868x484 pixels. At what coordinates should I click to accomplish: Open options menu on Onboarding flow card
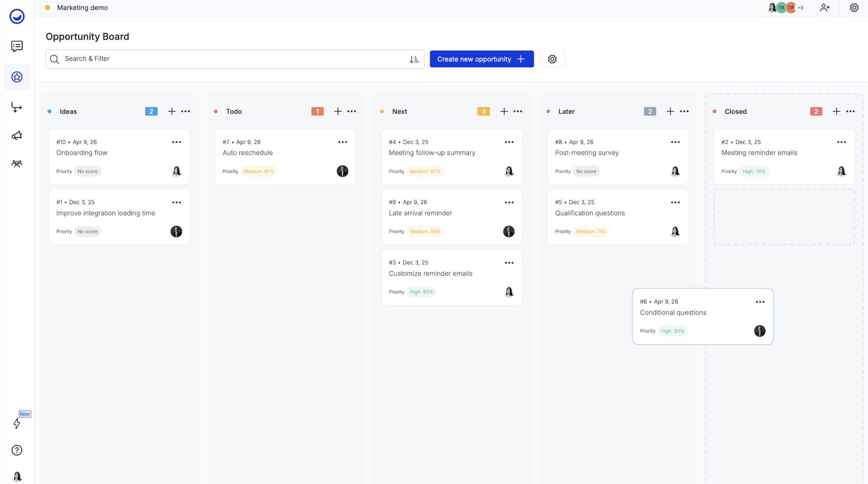pyautogui.click(x=176, y=142)
